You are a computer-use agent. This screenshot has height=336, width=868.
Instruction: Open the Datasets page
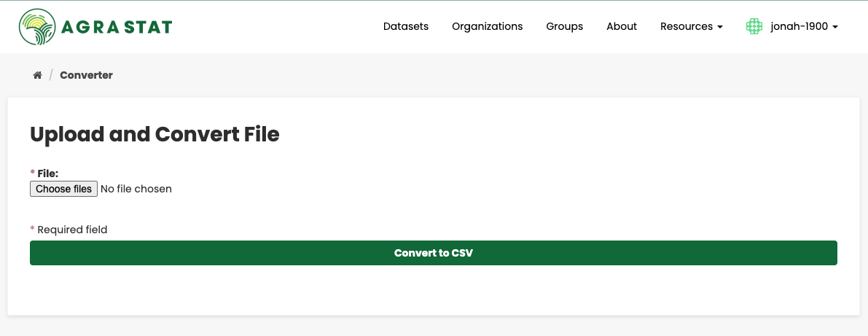click(406, 26)
